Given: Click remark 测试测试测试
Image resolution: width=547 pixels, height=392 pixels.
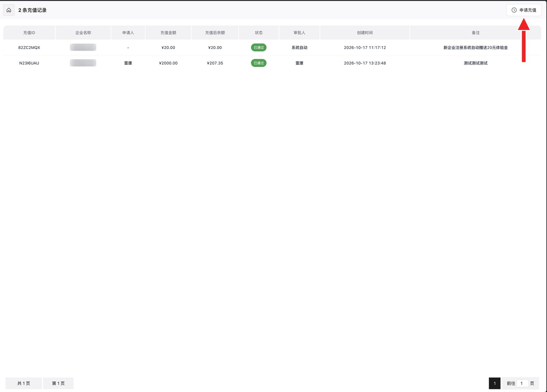Looking at the screenshot, I should (476, 63).
